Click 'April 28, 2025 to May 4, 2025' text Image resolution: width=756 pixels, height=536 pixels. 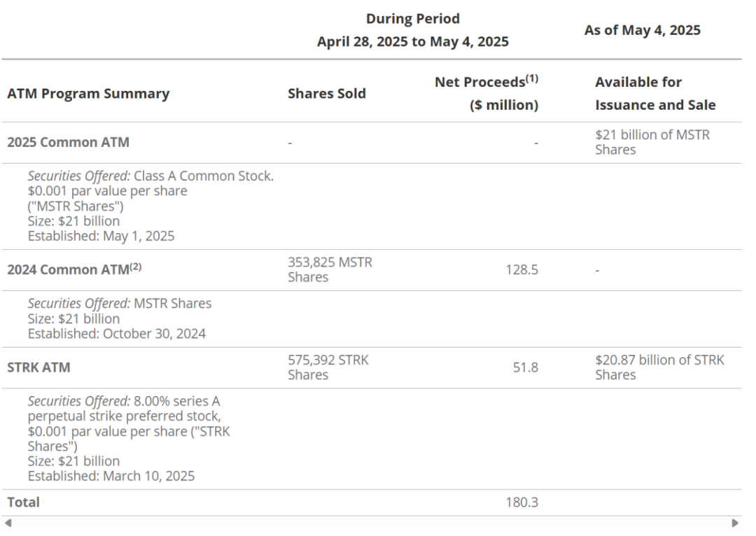click(413, 41)
